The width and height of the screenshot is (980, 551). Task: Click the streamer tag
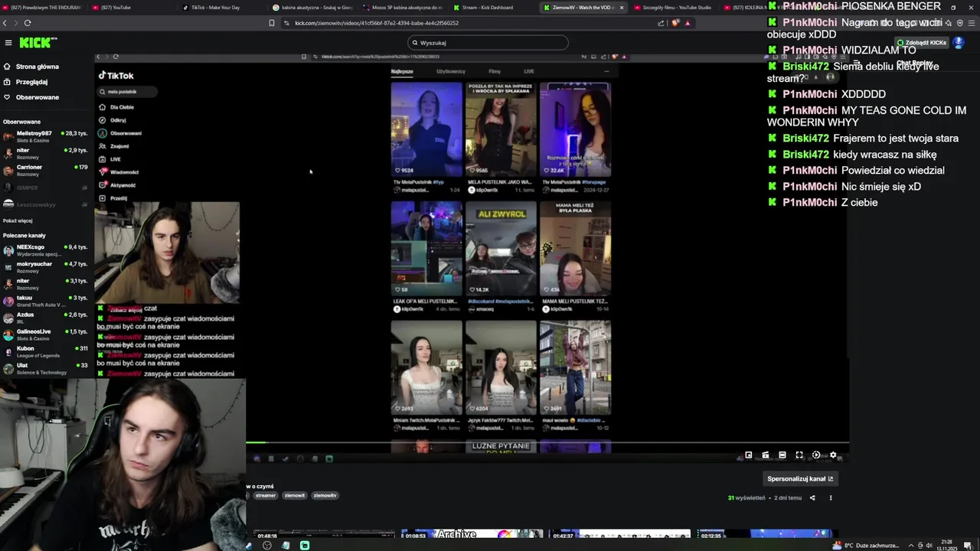click(266, 496)
